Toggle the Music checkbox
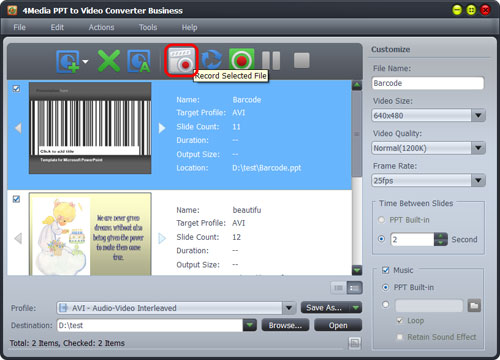 (x=386, y=270)
